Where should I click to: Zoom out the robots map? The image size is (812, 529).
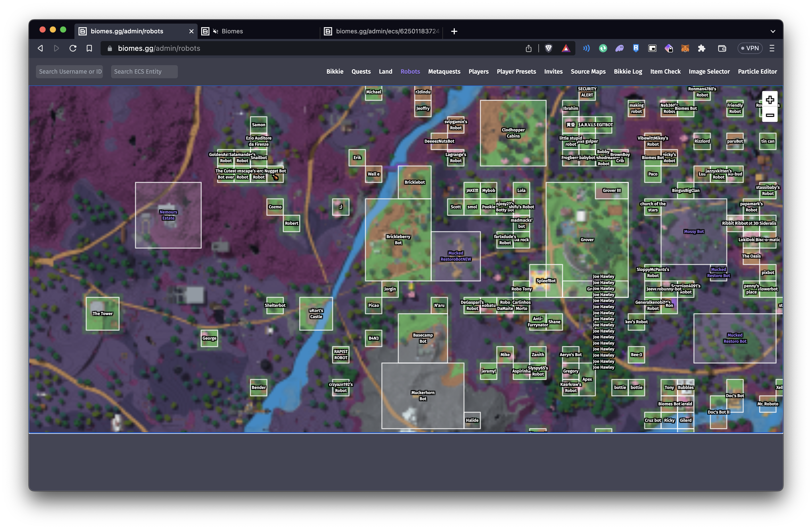click(770, 115)
